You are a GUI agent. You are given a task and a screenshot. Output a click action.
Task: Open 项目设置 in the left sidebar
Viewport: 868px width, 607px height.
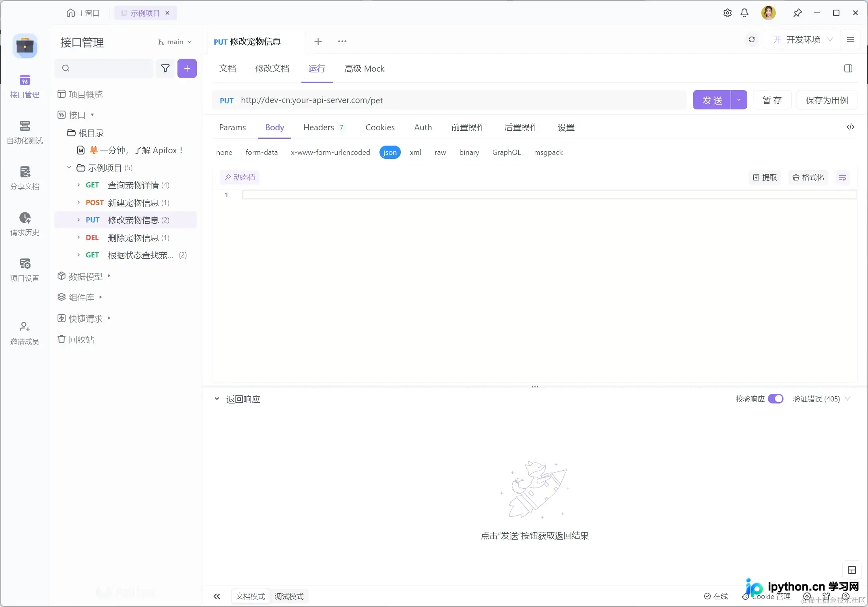[25, 270]
